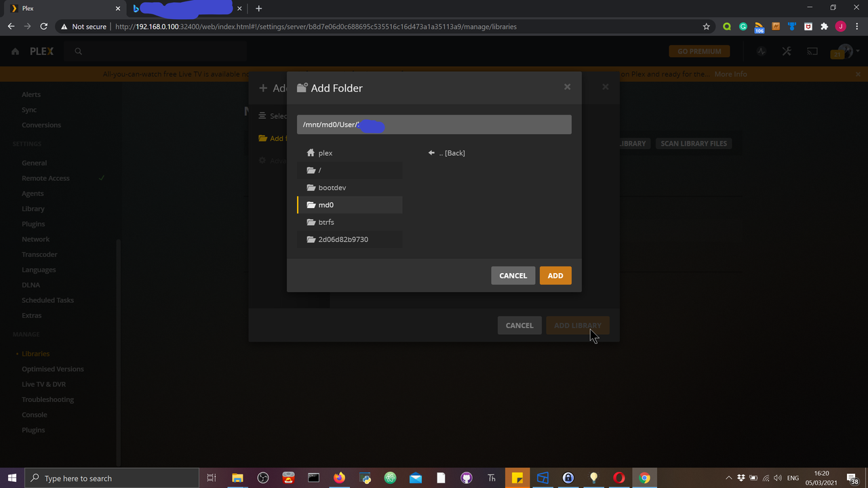Image resolution: width=868 pixels, height=488 pixels.
Task: Open Windows notification center icon
Action: click(854, 479)
